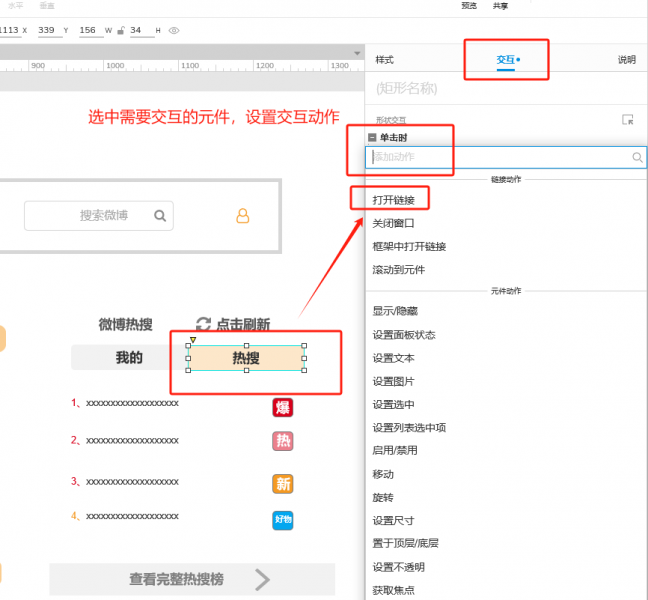The image size is (648, 600).
Task: Click the 垂直 toolbar item
Action: pyautogui.click(x=47, y=5)
